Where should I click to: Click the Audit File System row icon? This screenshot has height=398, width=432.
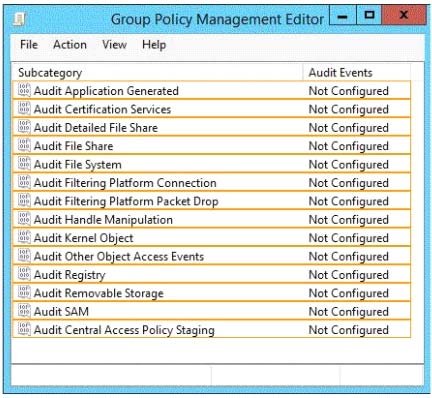point(24,164)
